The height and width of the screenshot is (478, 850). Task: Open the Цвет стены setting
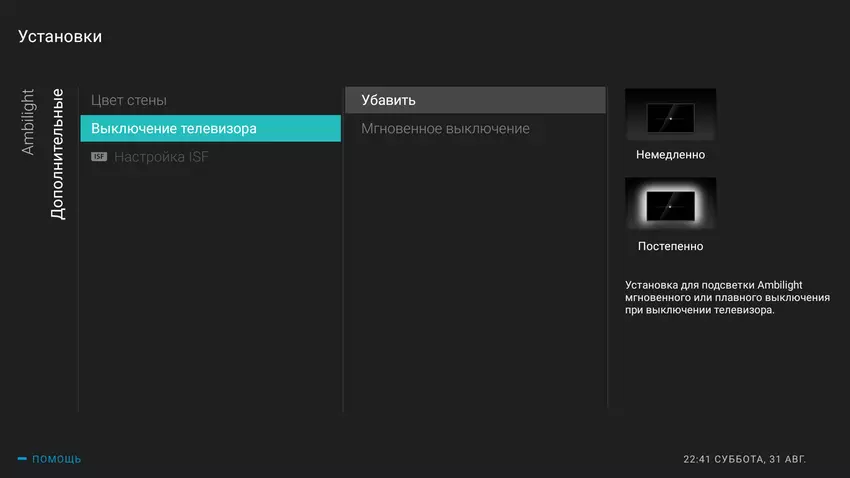(x=129, y=100)
